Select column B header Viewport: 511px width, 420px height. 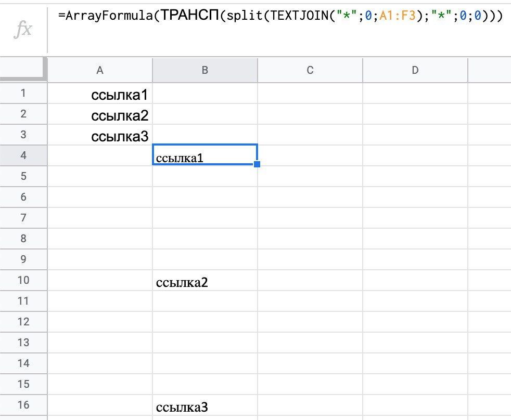click(x=205, y=70)
